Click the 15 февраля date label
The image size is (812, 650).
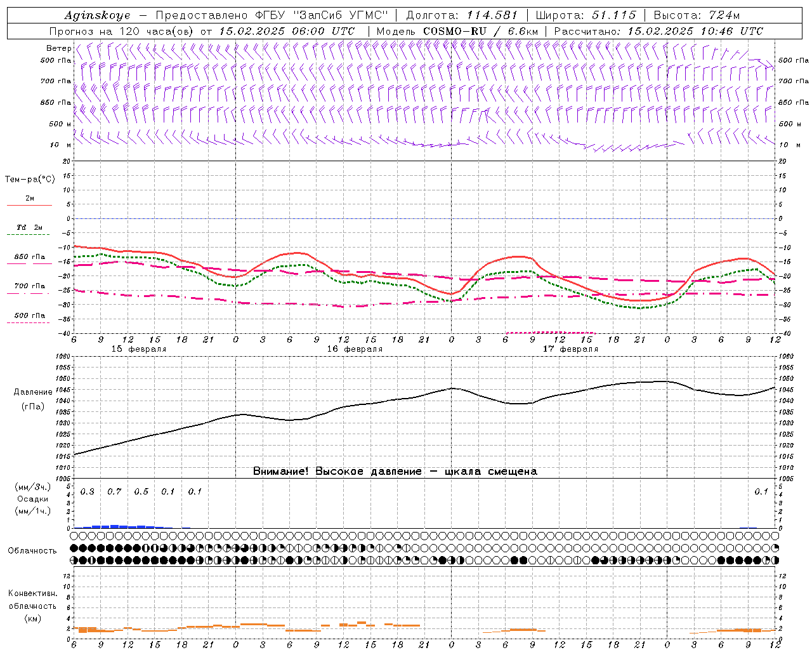138,349
